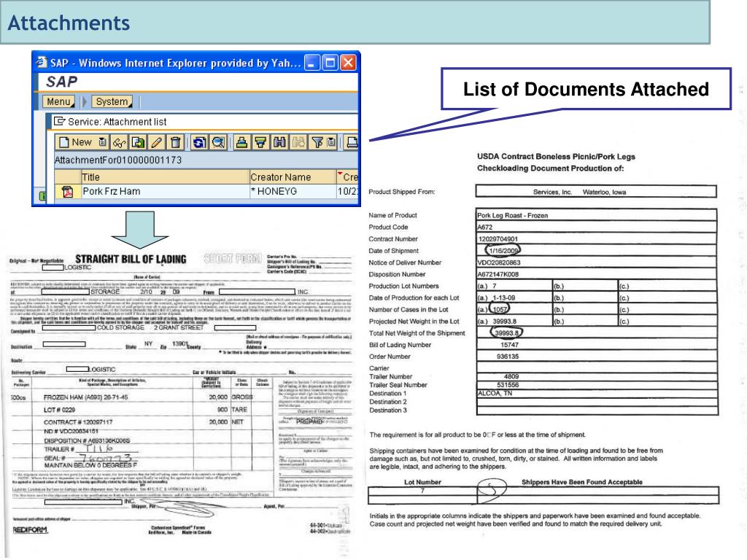Image resolution: width=747 pixels, height=560 pixels.
Task: Click the Contract Number 12029704901 field
Action: (x=597, y=239)
